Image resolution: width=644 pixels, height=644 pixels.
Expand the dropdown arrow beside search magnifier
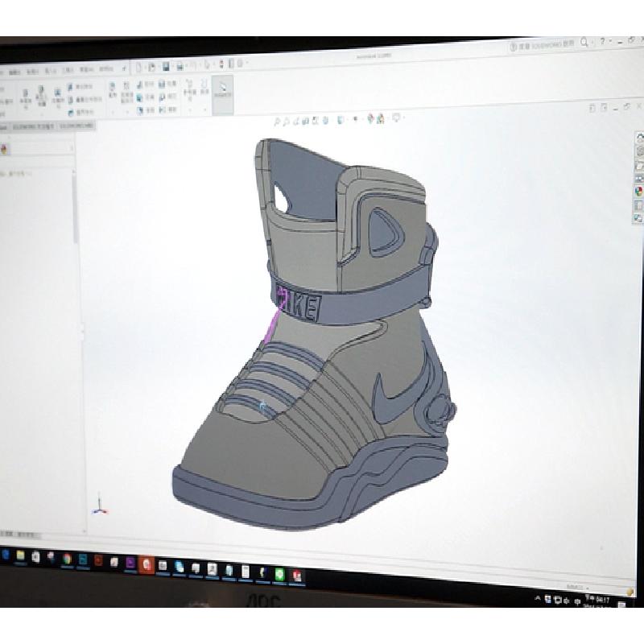pos(592,43)
